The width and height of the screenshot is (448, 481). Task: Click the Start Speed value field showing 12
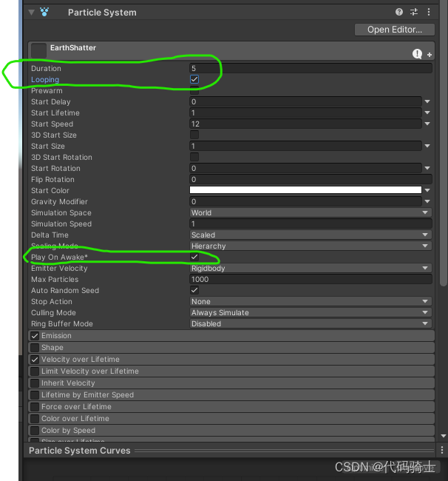[305, 124]
